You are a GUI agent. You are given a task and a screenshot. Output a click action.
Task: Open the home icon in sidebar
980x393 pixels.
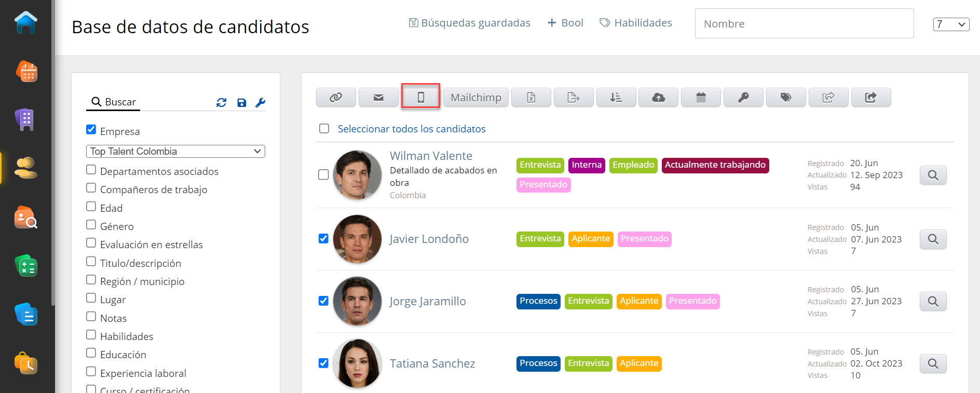26,22
